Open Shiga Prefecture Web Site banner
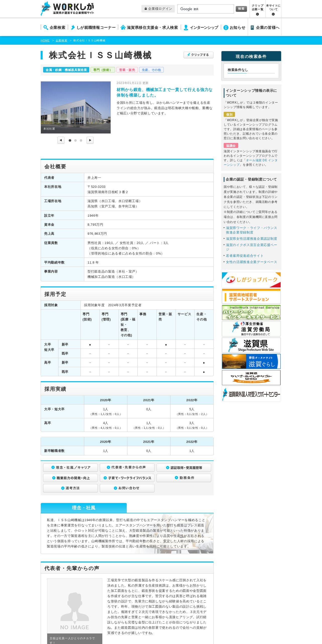Viewport: 322px width, 644px height. tap(251, 345)
